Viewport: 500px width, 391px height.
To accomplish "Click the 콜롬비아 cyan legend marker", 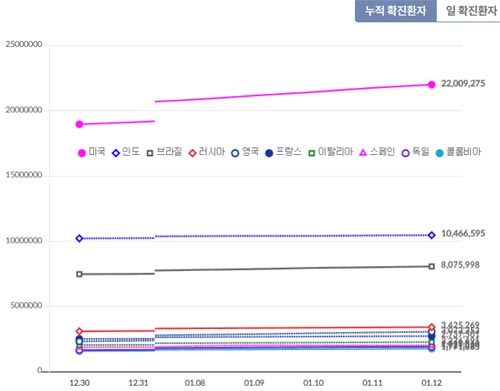I will (440, 153).
